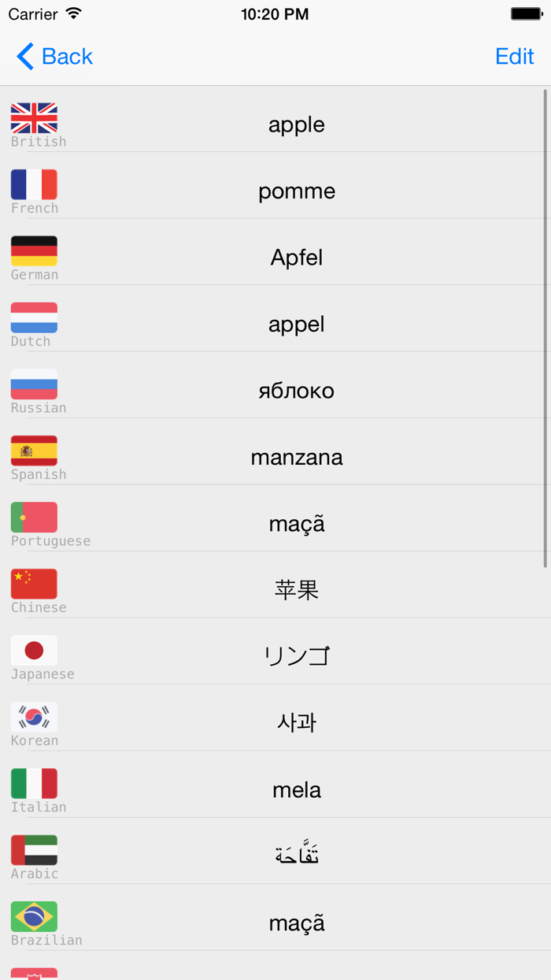The image size is (551, 980).
Task: Select the Japanese flag icon
Action: point(33,651)
